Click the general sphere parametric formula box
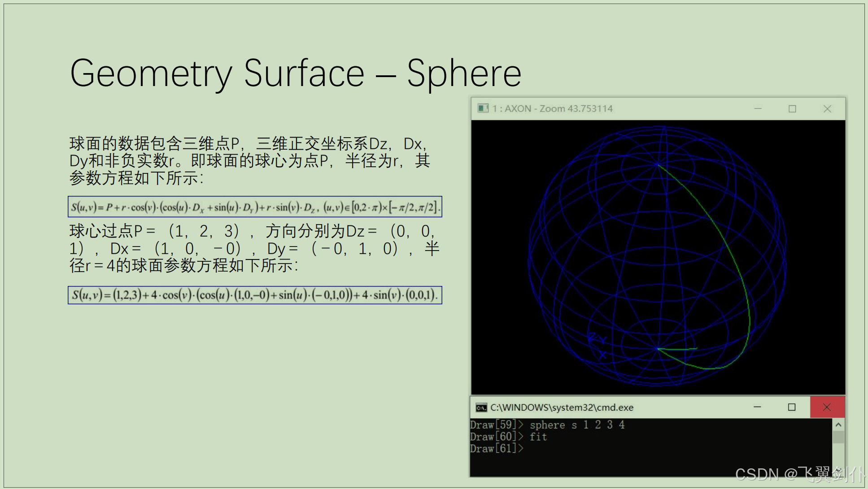The image size is (868, 489). pos(255,207)
